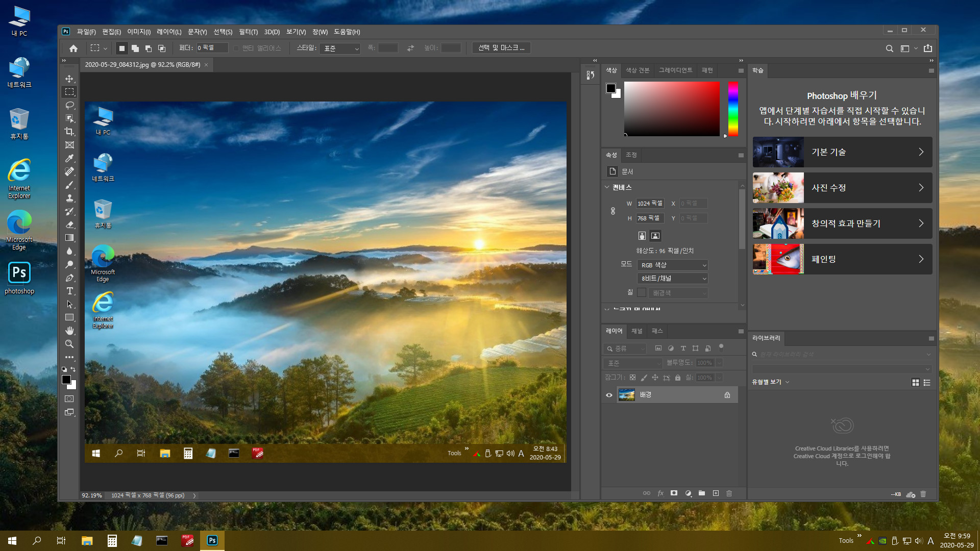Select the Crop tool
Screen dimensions: 980x551
69,132
